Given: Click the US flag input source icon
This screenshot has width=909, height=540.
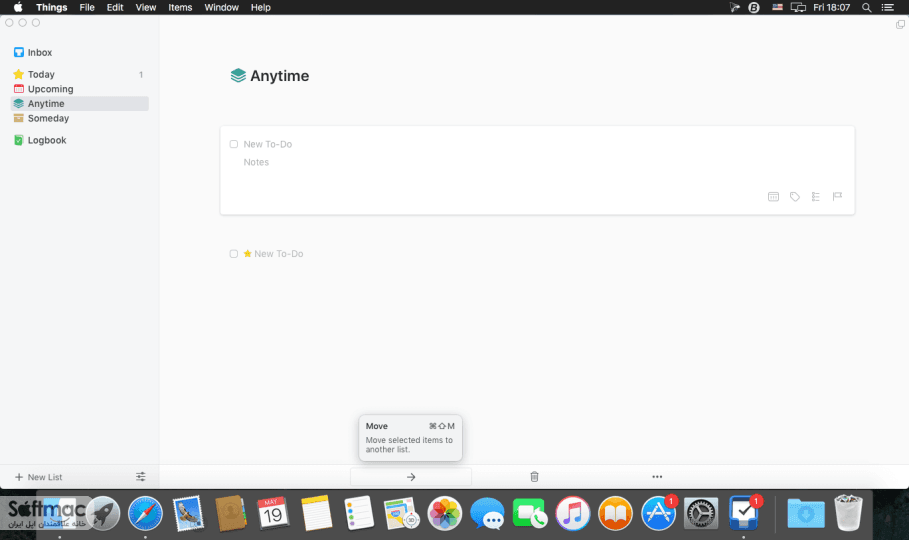Looking at the screenshot, I should pyautogui.click(x=777, y=7).
